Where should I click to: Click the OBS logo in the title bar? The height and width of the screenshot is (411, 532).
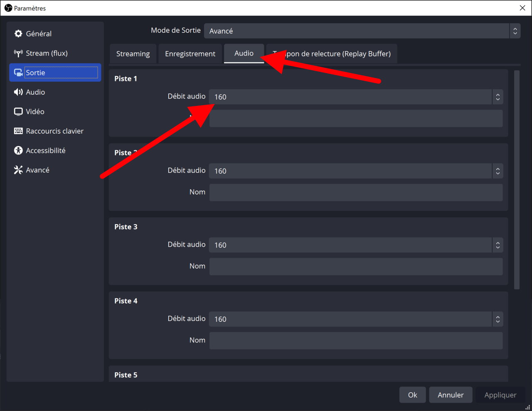pyautogui.click(x=8, y=7)
